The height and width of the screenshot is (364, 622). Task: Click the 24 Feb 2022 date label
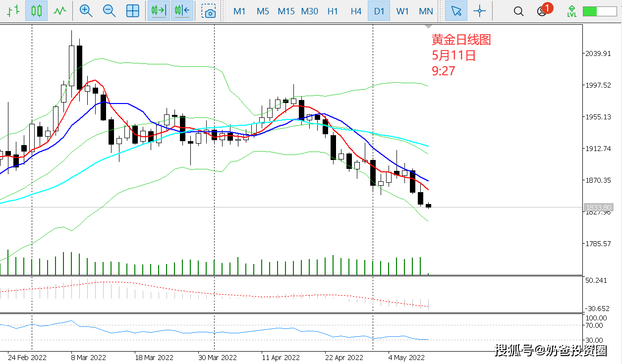[x=27, y=357]
